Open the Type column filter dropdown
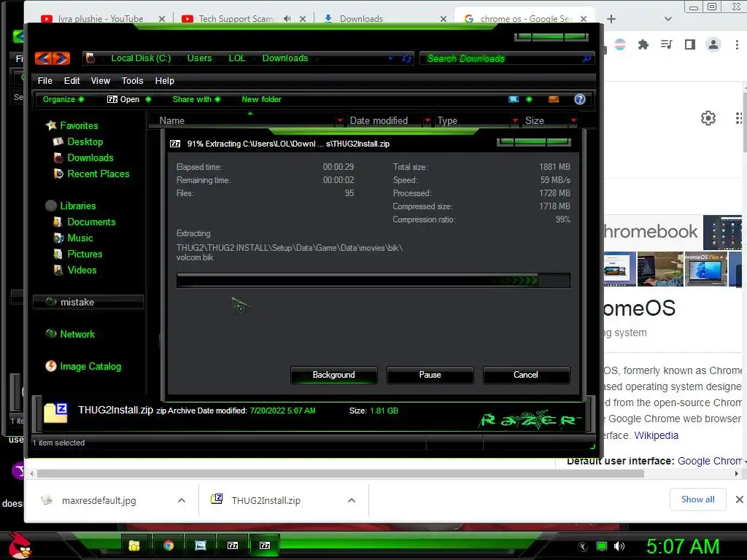 [x=514, y=120]
